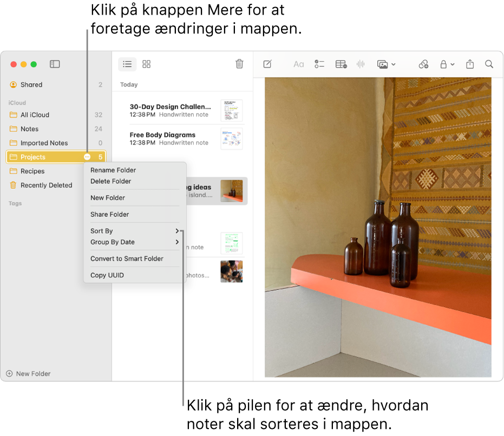Compose a new note
The height and width of the screenshot is (436, 504).
267,64
